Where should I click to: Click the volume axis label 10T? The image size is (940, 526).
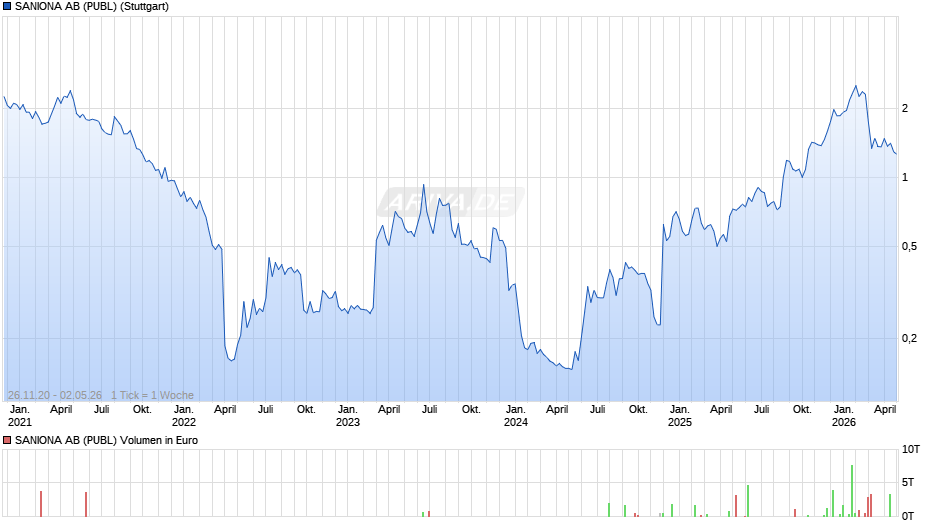coord(911,449)
